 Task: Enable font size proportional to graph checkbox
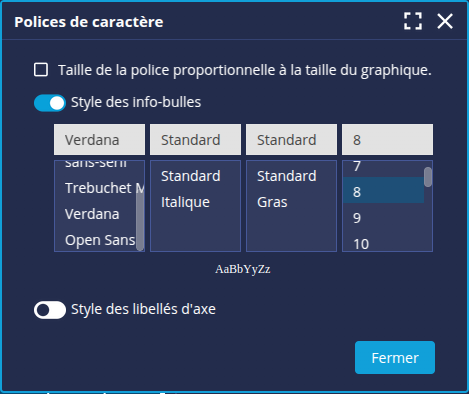click(x=41, y=70)
